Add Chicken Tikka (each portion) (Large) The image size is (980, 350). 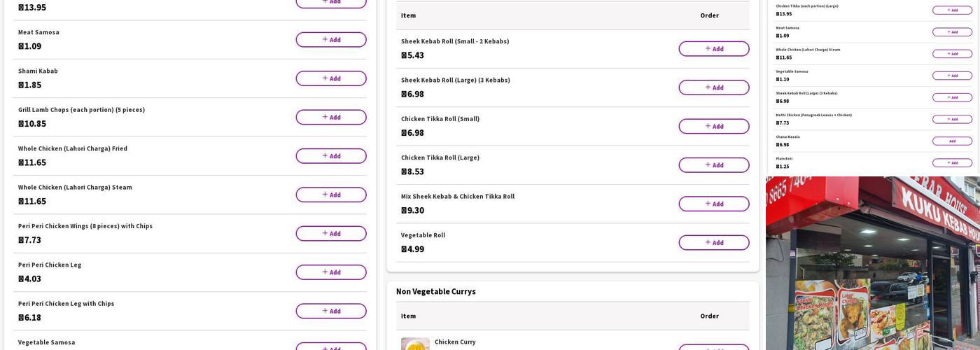951,10
